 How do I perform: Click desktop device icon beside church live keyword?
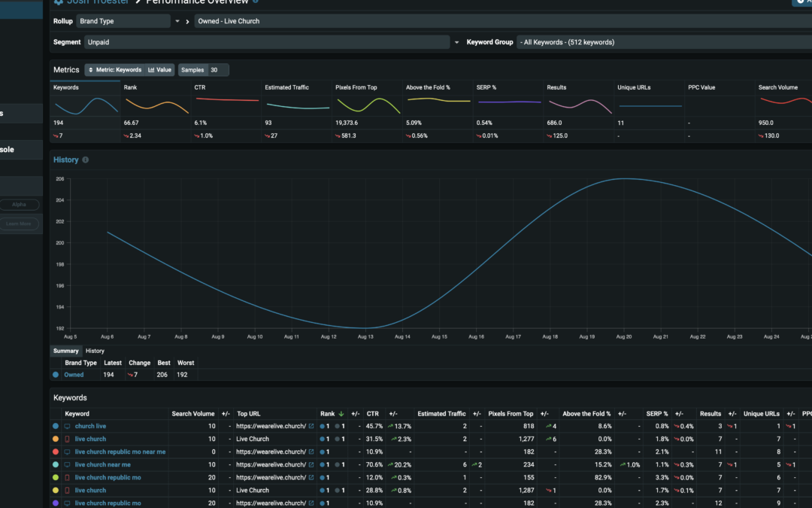point(67,426)
